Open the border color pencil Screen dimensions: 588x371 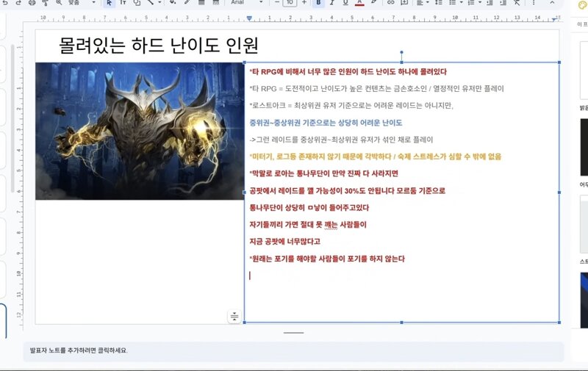click(x=187, y=3)
